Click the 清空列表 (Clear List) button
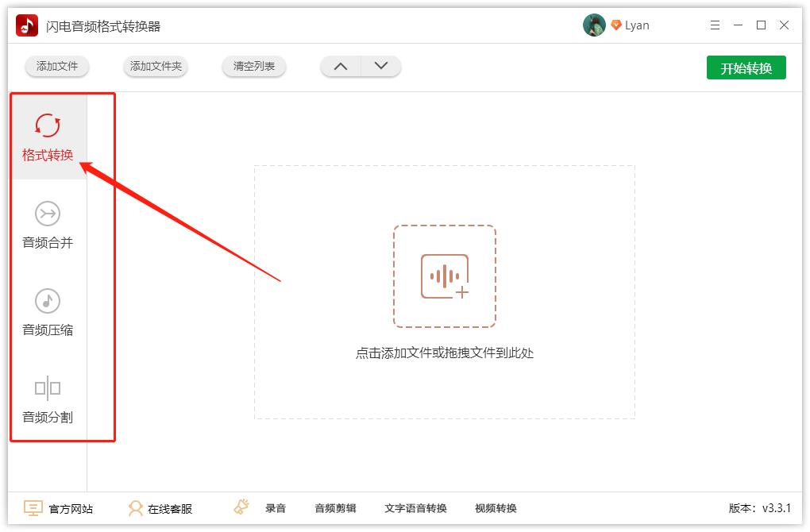 (253, 67)
